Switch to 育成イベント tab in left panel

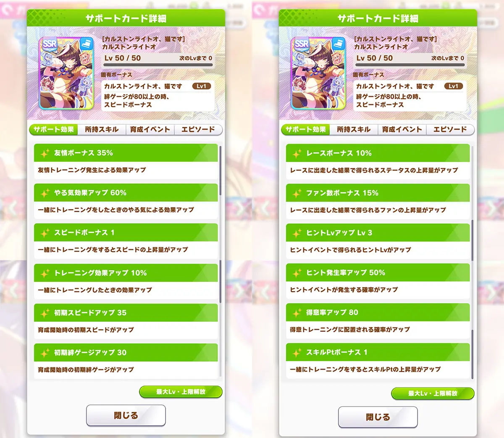click(150, 129)
